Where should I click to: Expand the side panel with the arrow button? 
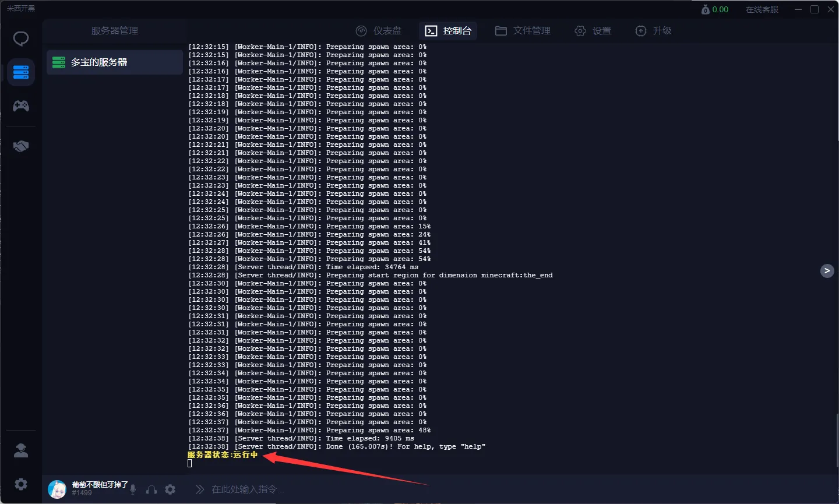click(x=827, y=270)
